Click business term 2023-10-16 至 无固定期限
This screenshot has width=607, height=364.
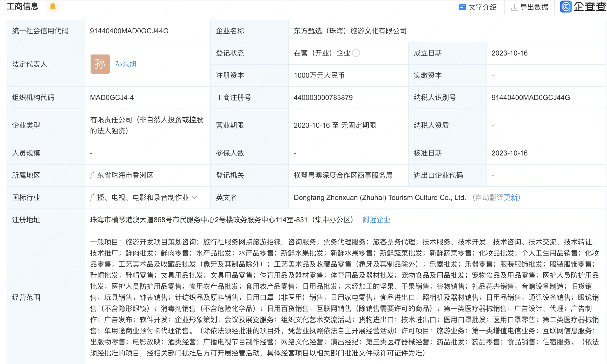tap(335, 125)
